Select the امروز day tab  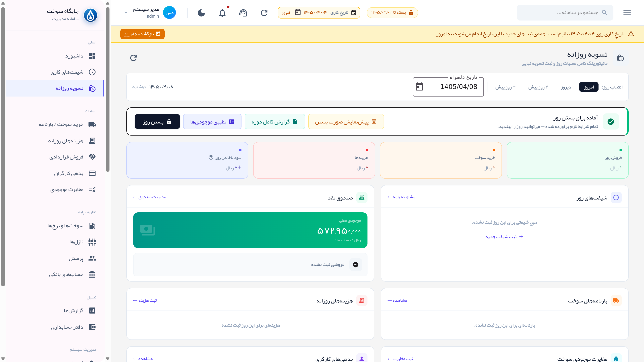pyautogui.click(x=589, y=87)
